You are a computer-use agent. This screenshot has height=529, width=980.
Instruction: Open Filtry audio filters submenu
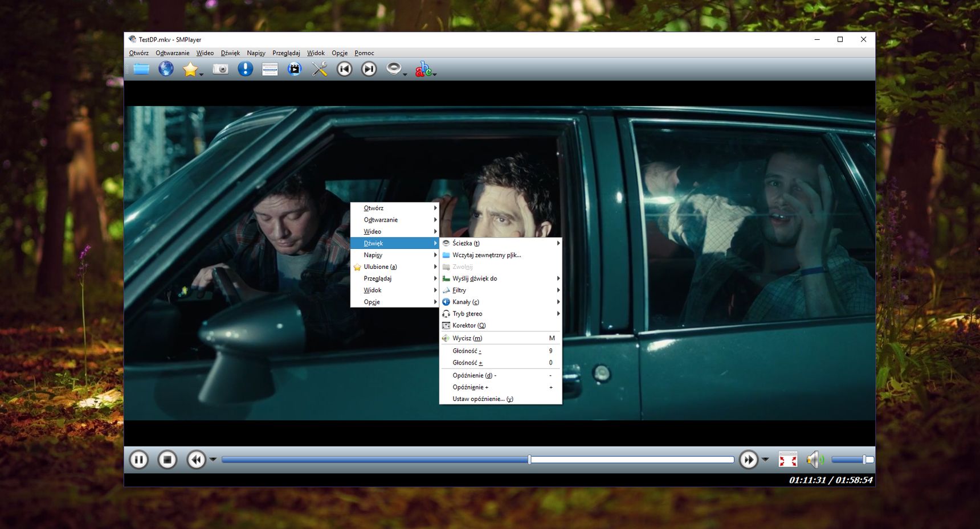(x=501, y=290)
